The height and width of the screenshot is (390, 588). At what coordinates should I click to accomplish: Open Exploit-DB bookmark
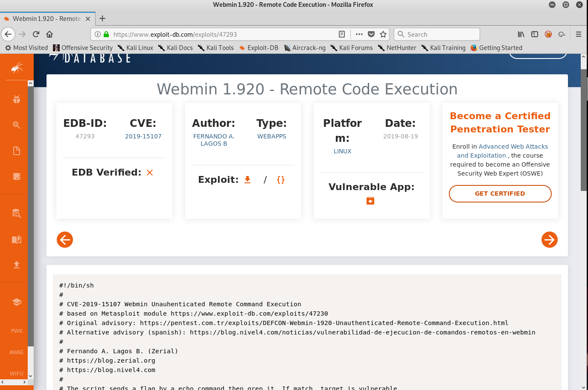coord(259,48)
